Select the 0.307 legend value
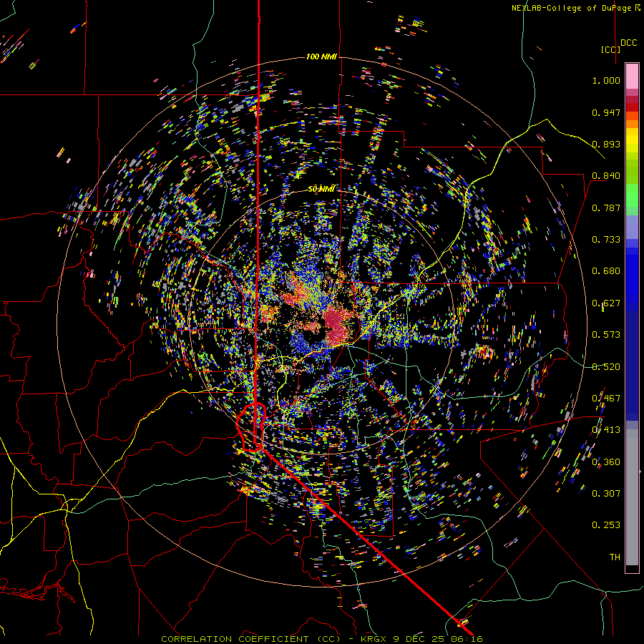This screenshot has height=644, width=644. click(606, 494)
